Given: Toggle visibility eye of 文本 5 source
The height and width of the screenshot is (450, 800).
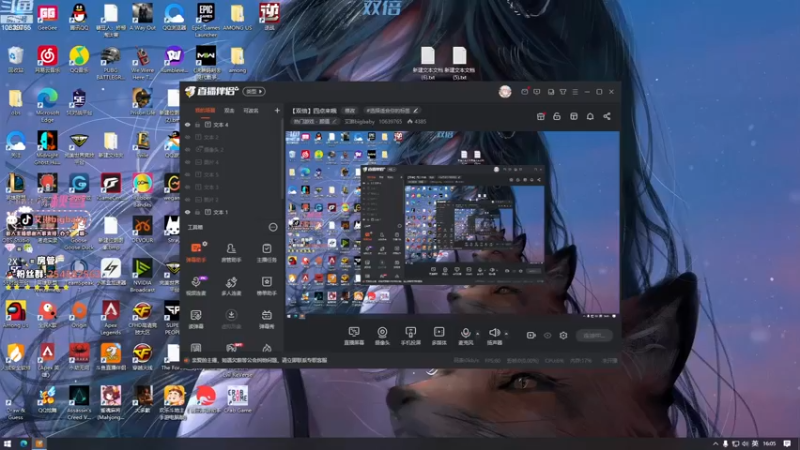Looking at the screenshot, I should (x=188, y=174).
